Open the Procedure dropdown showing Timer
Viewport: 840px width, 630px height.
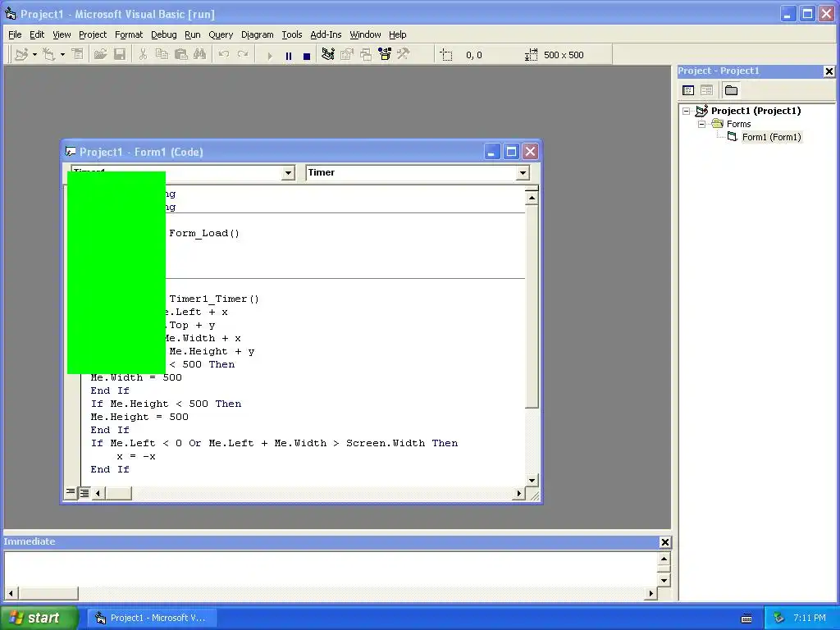[523, 172]
